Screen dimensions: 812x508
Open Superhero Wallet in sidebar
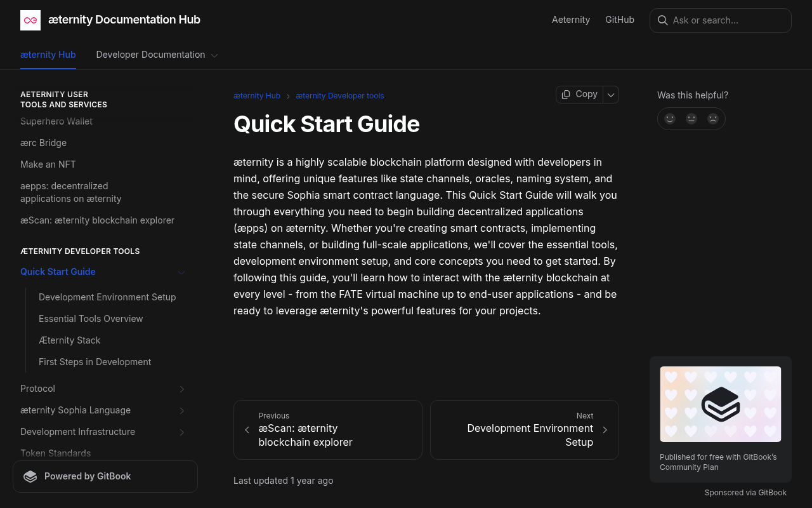pos(56,121)
